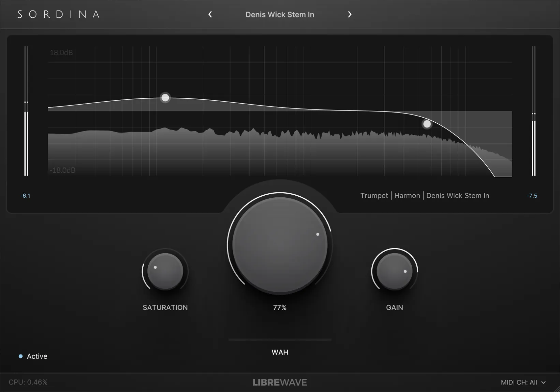Image resolution: width=560 pixels, height=392 pixels.
Task: Toggle the Active indicator
Action: coord(33,356)
